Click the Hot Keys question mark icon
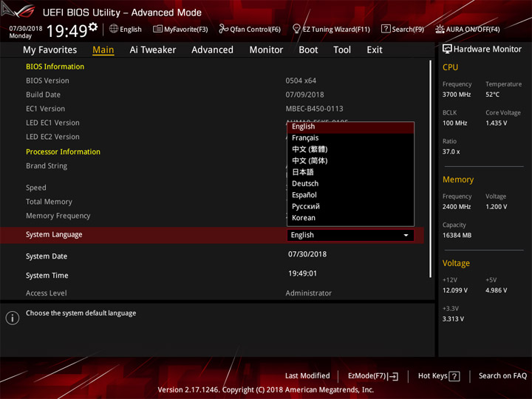This screenshot has width=532, height=399. [x=454, y=376]
